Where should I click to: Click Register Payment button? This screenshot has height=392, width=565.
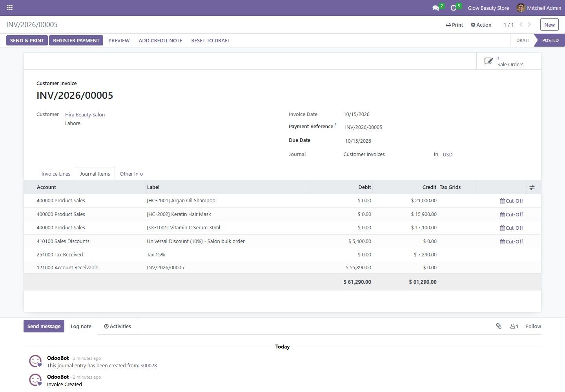click(76, 40)
